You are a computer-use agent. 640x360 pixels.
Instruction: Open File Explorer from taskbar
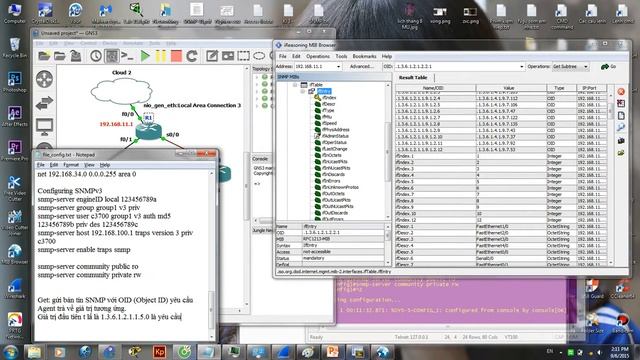click(34, 352)
